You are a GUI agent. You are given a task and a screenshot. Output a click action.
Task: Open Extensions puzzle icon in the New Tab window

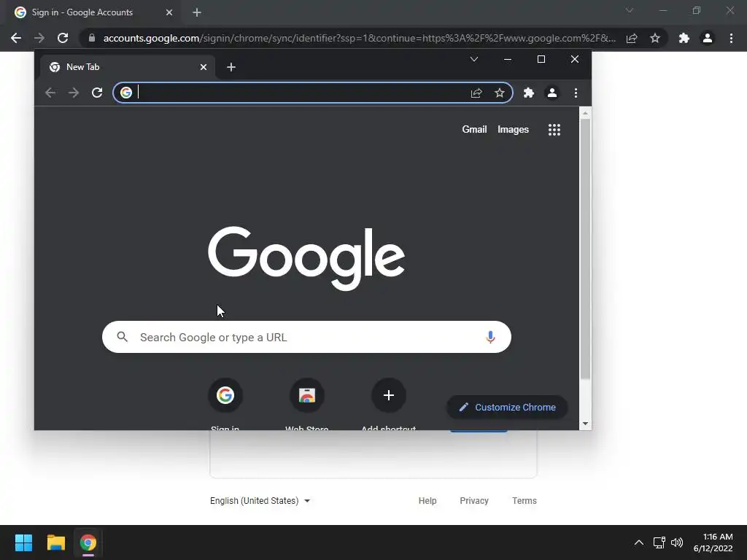529,93
